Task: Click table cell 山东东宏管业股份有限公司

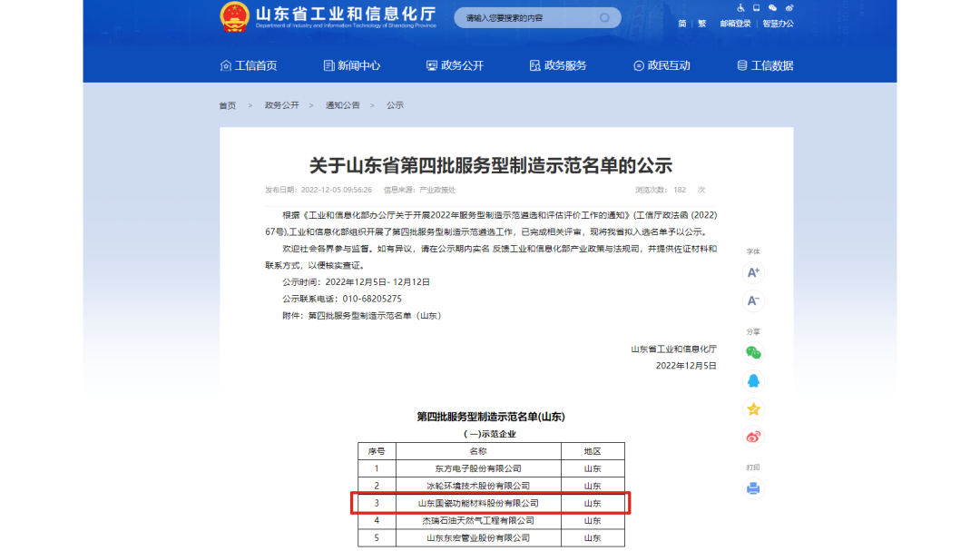Action: tap(478, 538)
